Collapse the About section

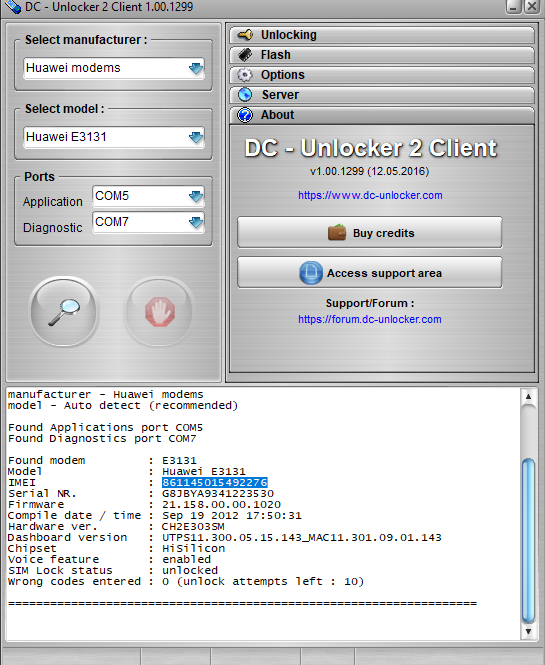coord(382,115)
